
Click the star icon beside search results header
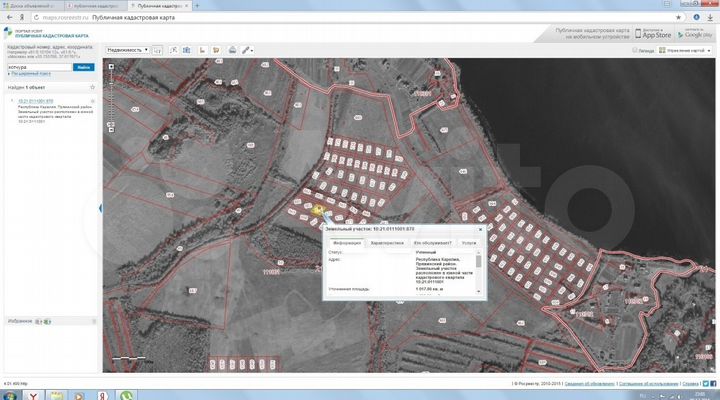(93, 87)
